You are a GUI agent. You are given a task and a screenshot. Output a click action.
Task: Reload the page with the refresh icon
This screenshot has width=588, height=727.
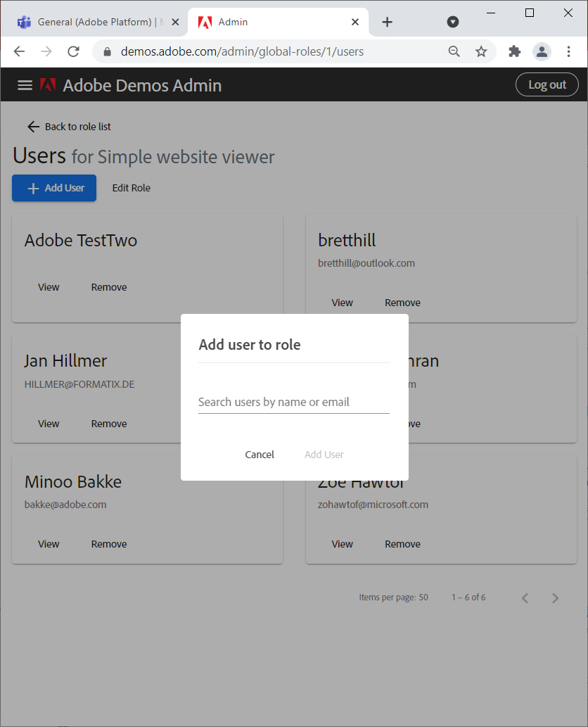pyautogui.click(x=74, y=51)
